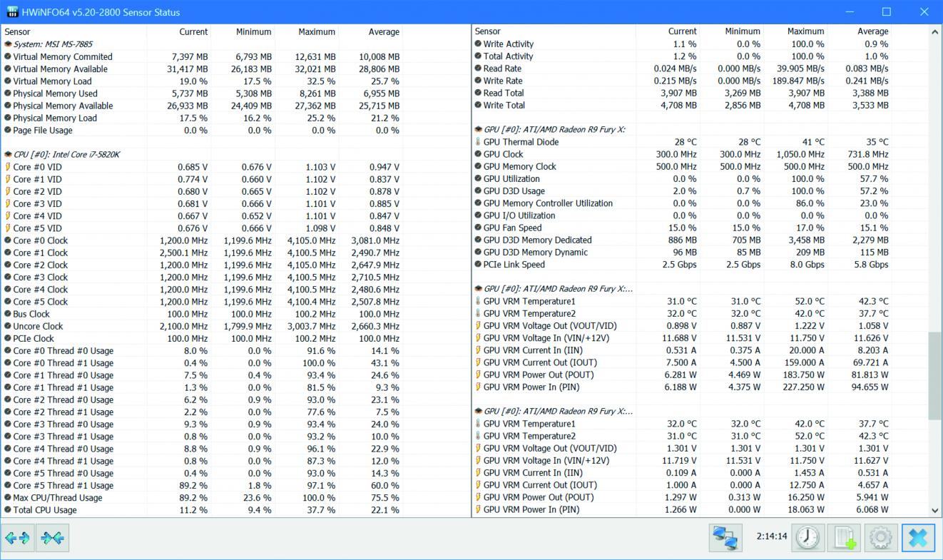Viewport: 943px width, 560px height.
Task: Click the Total CPU Usage bullet icon
Action: (x=8, y=510)
